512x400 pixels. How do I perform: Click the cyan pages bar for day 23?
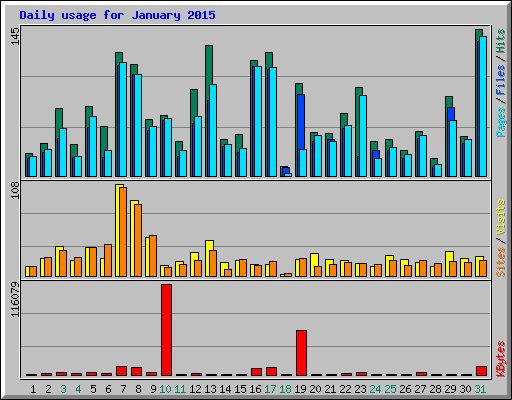pyautogui.click(x=363, y=136)
